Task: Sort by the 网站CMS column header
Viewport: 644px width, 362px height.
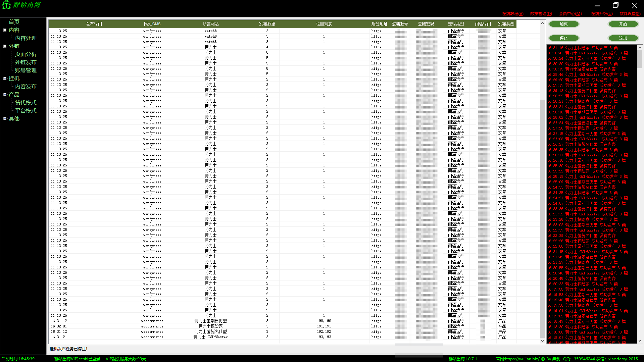Action: pos(152,24)
